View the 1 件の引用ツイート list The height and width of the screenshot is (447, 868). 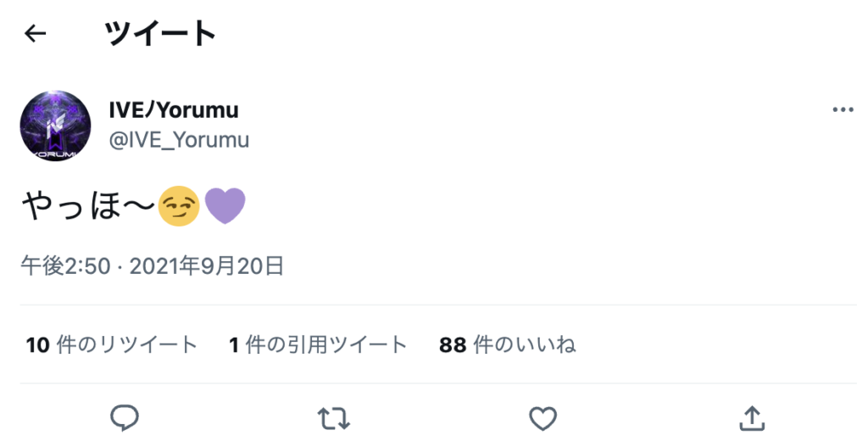[x=318, y=344]
